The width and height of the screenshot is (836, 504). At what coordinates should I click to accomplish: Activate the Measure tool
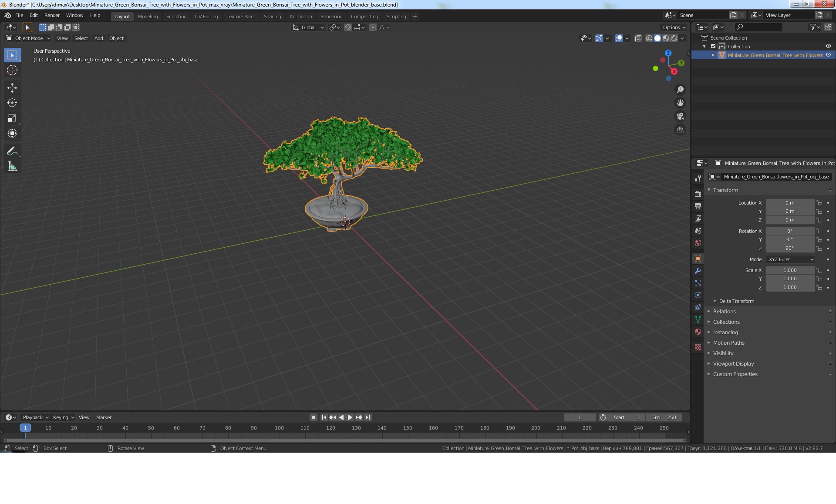(12, 167)
